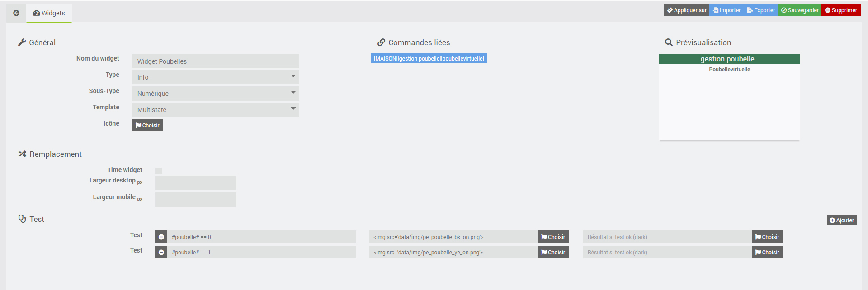Edit the #poubelle# == 0 condition field
The width and height of the screenshot is (868, 290).
point(262,237)
